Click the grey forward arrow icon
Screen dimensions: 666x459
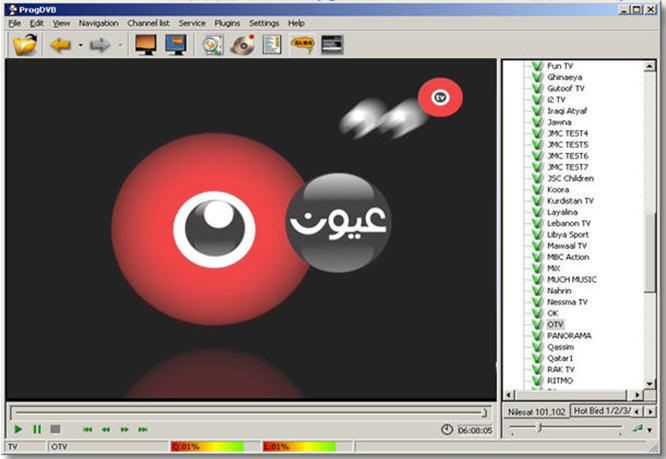point(100,45)
